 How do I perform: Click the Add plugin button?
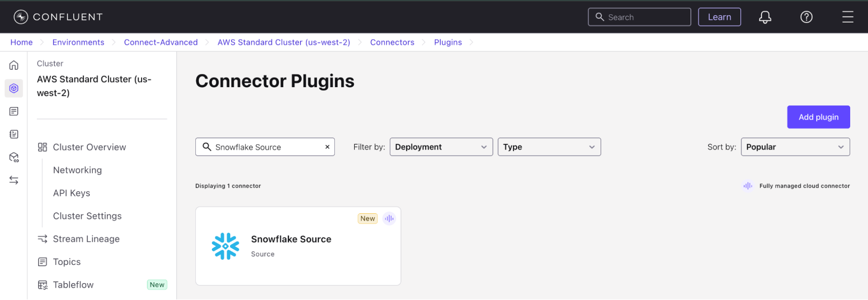click(x=818, y=117)
